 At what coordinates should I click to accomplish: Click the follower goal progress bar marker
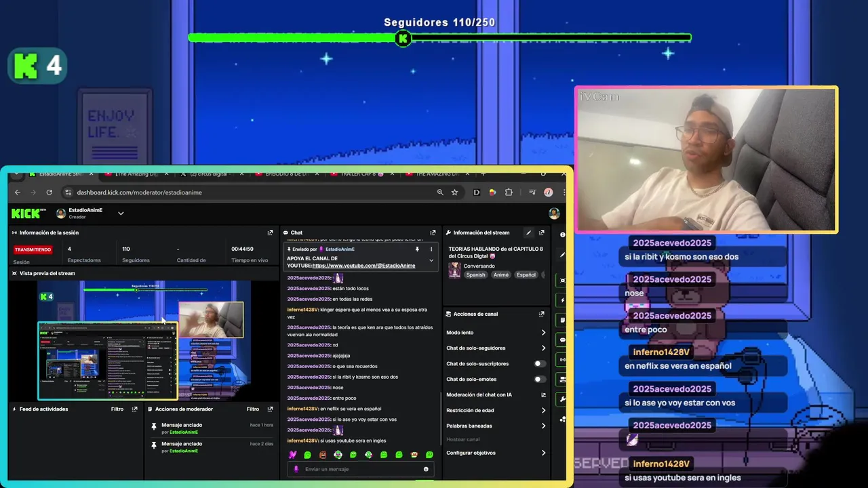pyautogui.click(x=403, y=39)
